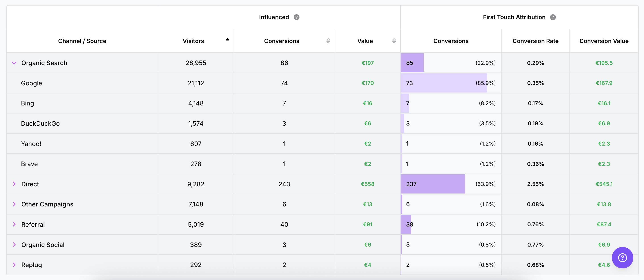Screen dimensions: 644x280
Task: Expand the Replug channel row
Action: (x=14, y=265)
